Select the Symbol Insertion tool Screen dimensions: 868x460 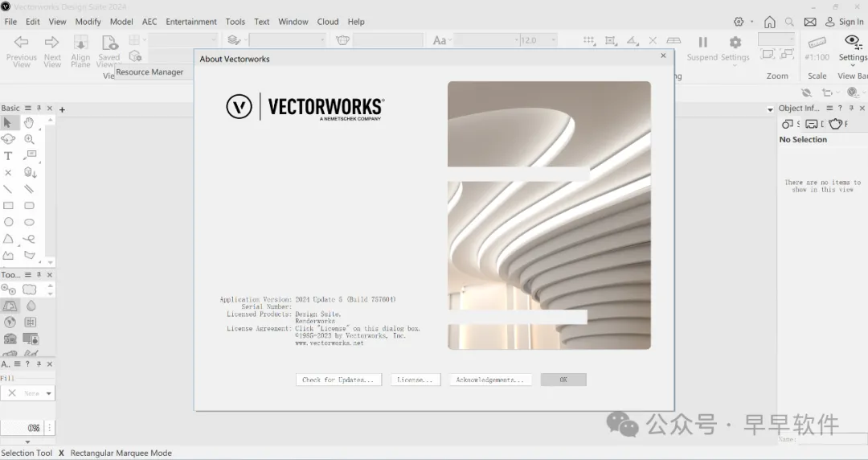tap(30, 173)
